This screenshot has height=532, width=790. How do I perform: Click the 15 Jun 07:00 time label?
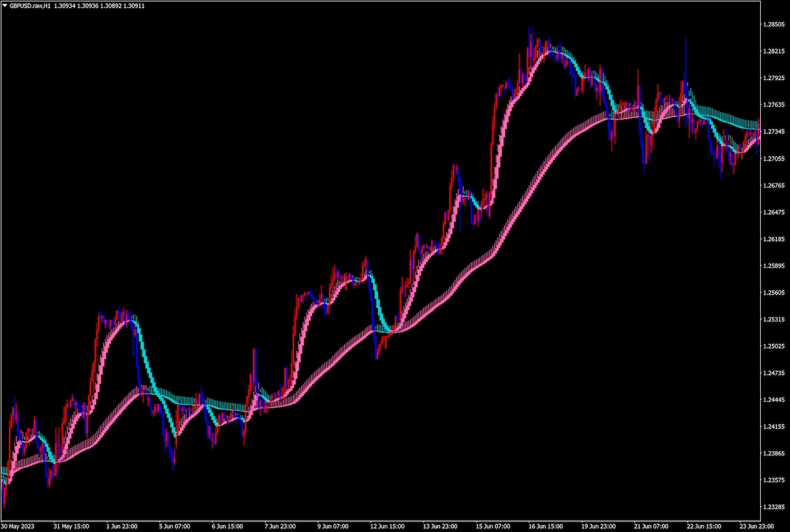(x=493, y=526)
